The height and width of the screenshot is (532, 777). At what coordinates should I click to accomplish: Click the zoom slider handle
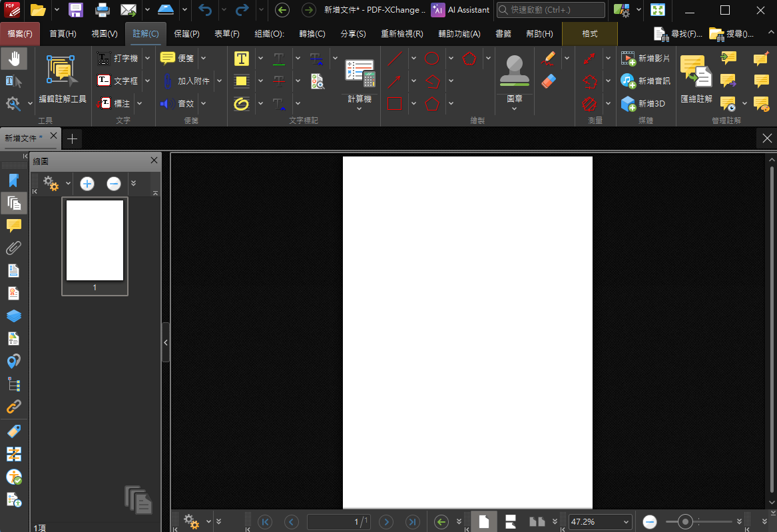[x=685, y=521]
